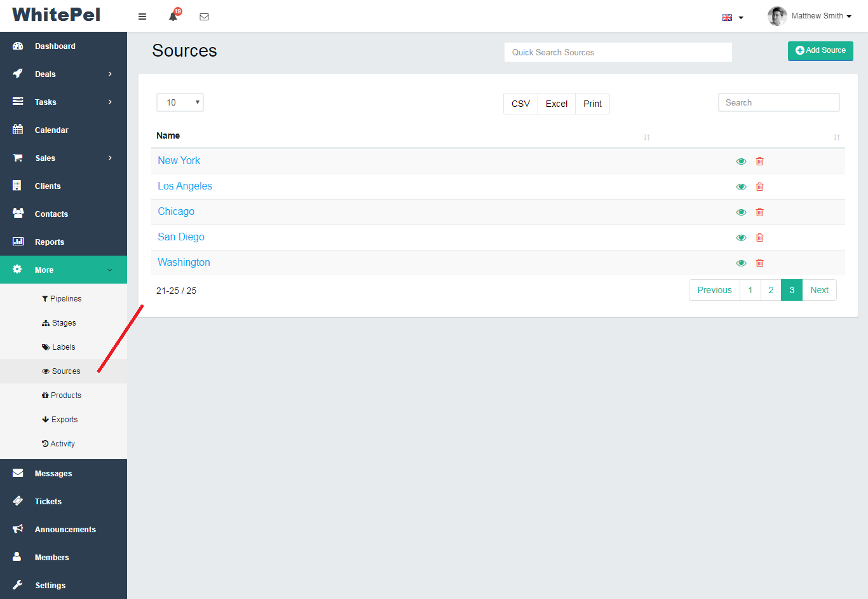Open the Reports sidebar item
The width and height of the screenshot is (868, 599).
click(64, 242)
